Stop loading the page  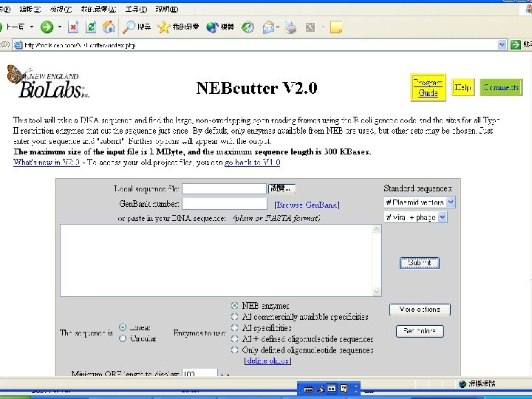[x=73, y=27]
